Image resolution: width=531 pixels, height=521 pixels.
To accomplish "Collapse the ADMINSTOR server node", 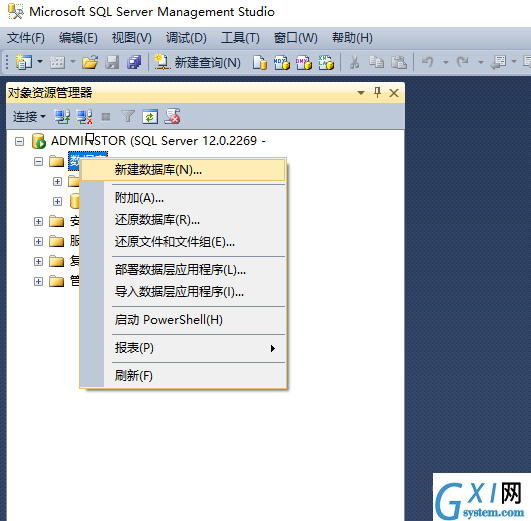I will [x=20, y=141].
